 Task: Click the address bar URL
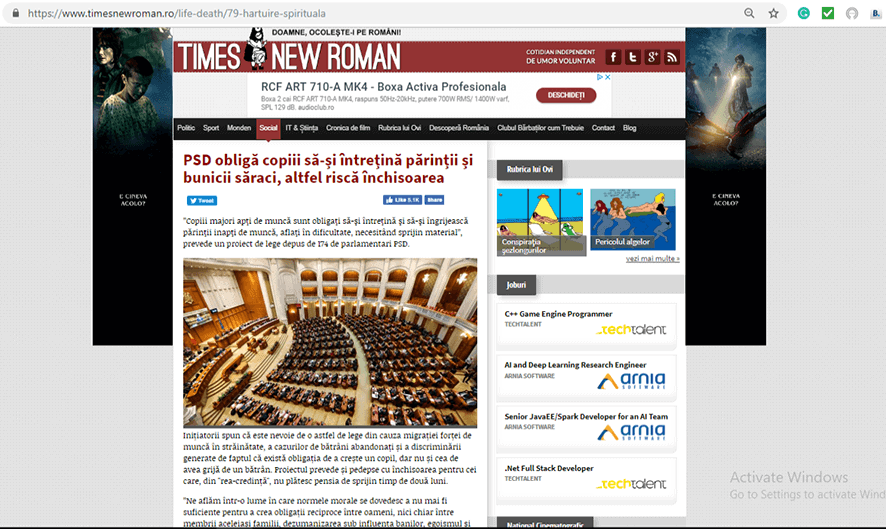(176, 13)
